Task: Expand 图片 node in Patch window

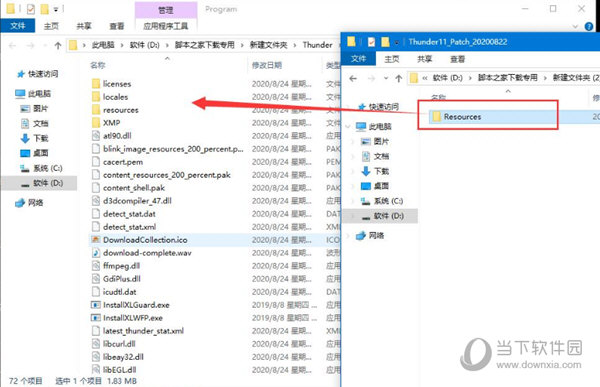Action: [x=352, y=142]
